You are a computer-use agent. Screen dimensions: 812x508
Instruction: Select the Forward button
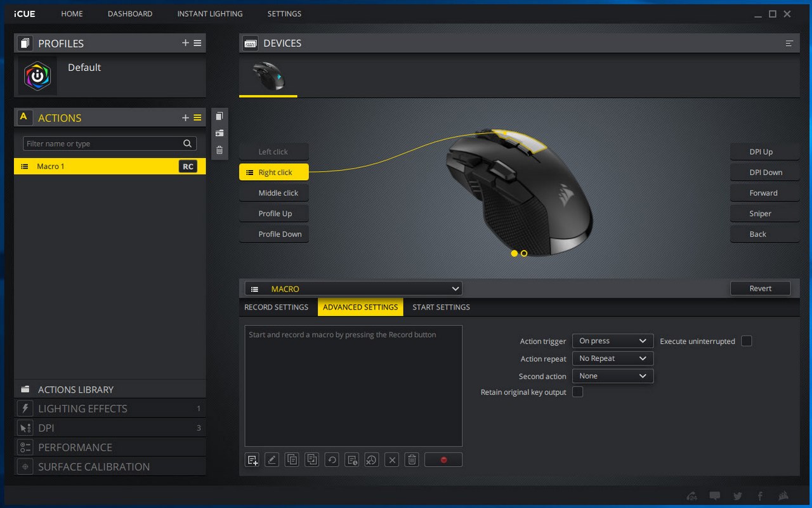coord(764,193)
